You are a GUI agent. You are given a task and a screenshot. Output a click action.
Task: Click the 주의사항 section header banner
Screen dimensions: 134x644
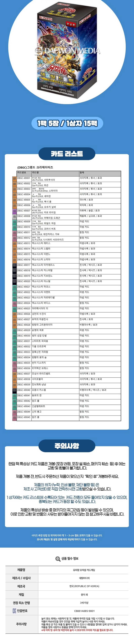pos(67,446)
